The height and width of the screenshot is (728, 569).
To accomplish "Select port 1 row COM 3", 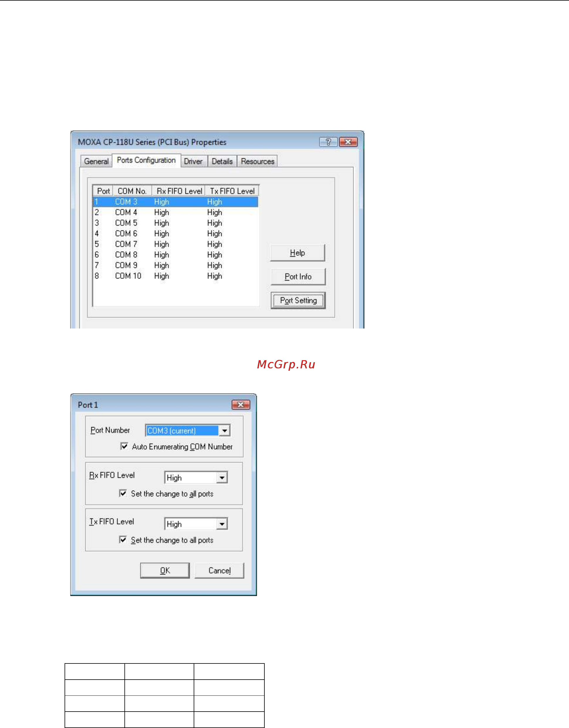I will [175, 202].
